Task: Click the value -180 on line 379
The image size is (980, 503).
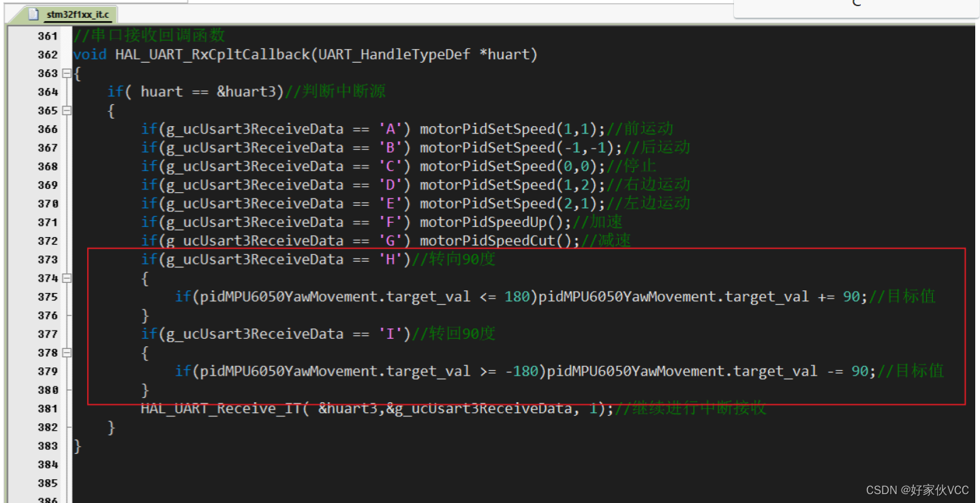Action: click(x=521, y=371)
